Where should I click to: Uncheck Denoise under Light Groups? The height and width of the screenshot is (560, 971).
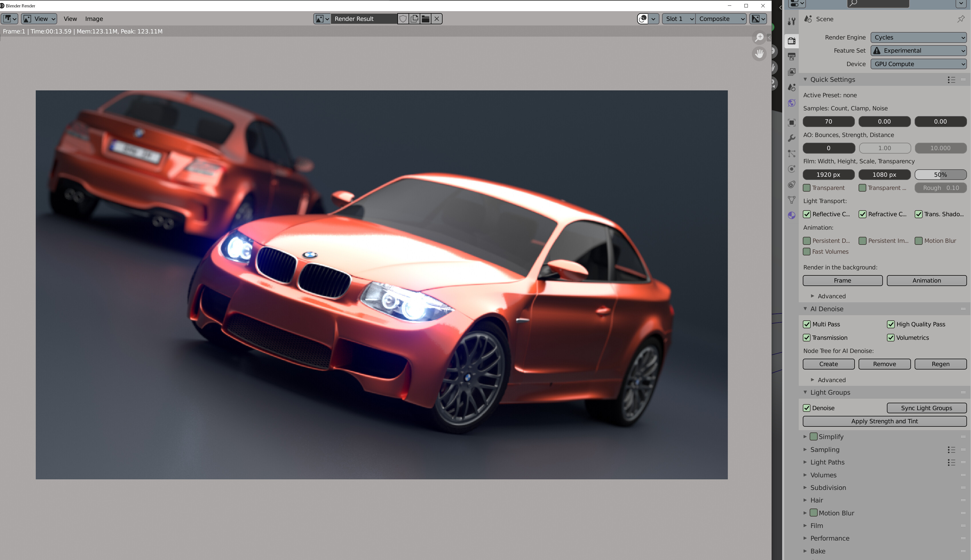point(807,408)
